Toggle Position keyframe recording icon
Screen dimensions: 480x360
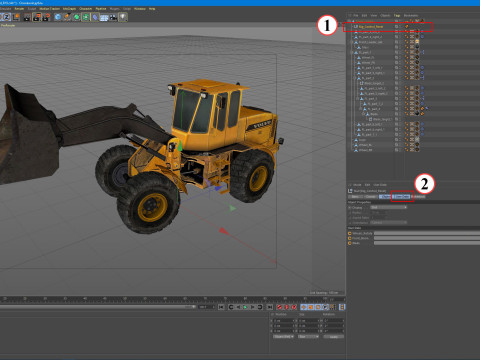(304, 307)
